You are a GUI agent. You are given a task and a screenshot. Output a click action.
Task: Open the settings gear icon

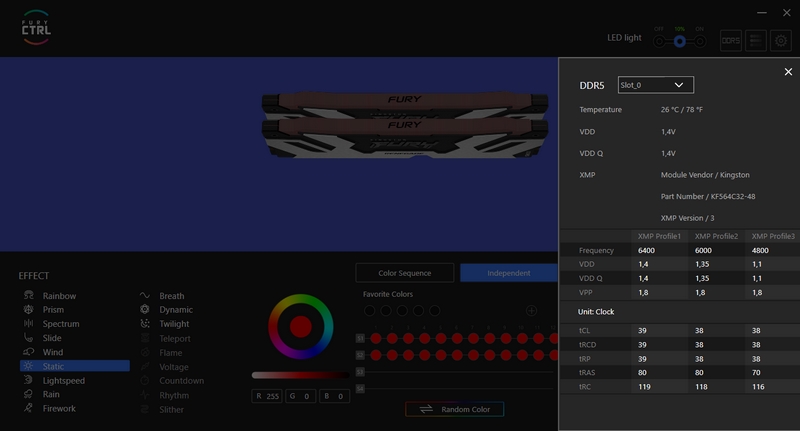[781, 40]
